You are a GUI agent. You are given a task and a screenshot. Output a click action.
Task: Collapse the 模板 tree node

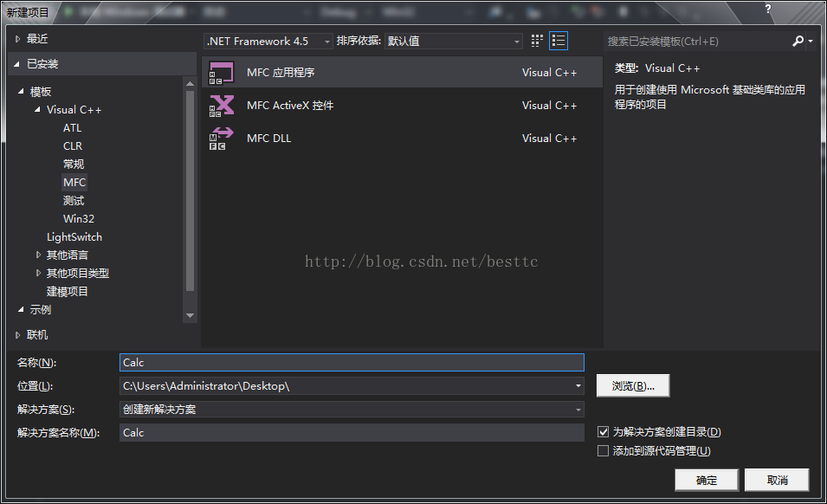[x=21, y=91]
